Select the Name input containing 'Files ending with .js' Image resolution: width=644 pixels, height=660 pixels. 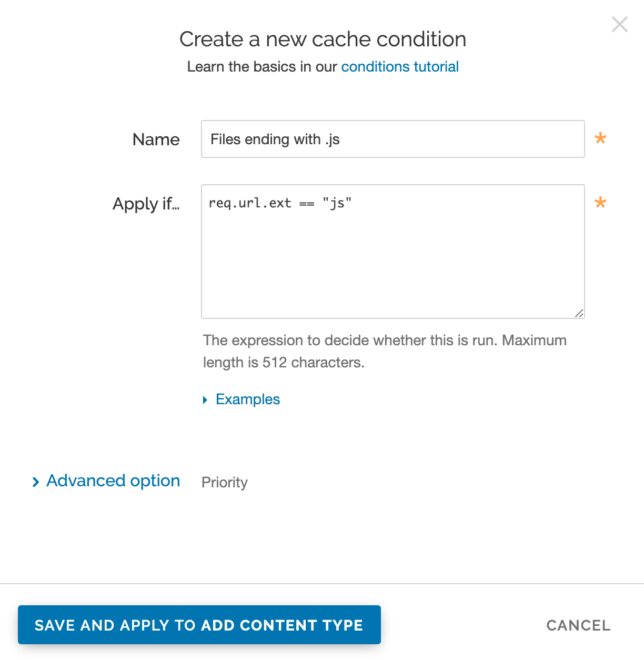(x=393, y=139)
